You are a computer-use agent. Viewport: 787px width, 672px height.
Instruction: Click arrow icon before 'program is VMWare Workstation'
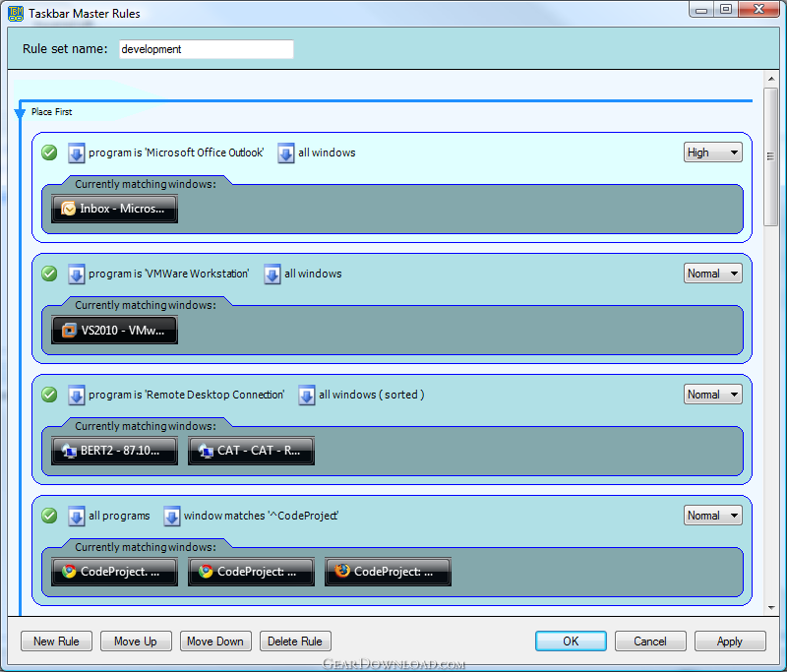click(x=77, y=275)
